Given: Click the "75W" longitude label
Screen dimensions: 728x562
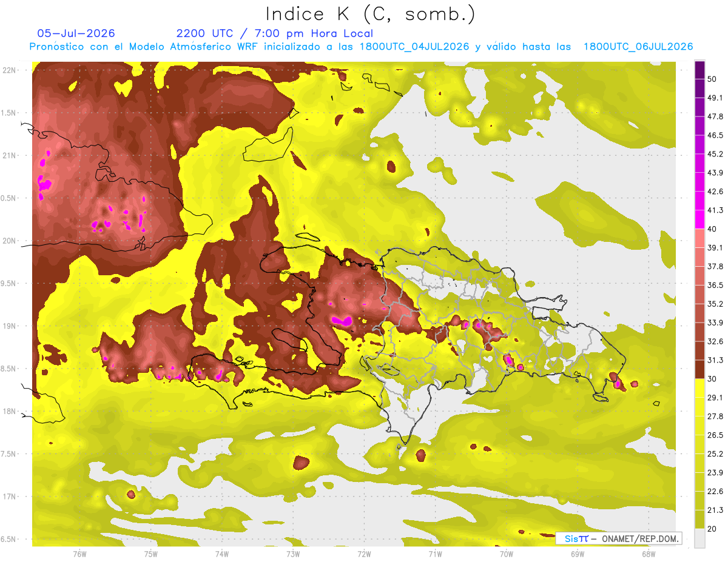Looking at the screenshot, I should click(x=151, y=554).
